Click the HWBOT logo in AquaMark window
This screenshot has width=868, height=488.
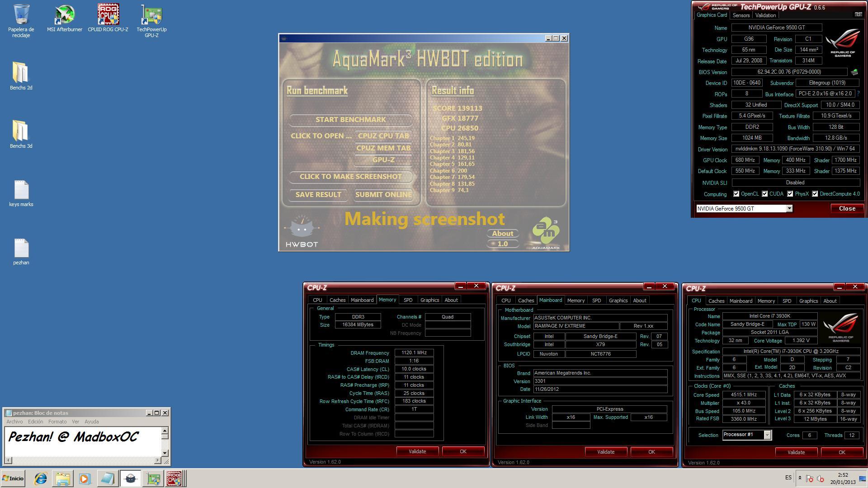[x=302, y=231]
